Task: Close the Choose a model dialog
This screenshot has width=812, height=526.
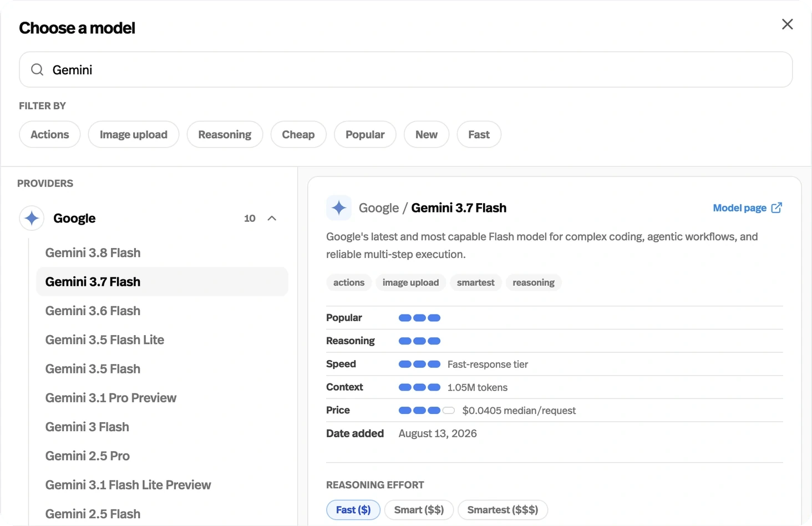Action: [787, 24]
